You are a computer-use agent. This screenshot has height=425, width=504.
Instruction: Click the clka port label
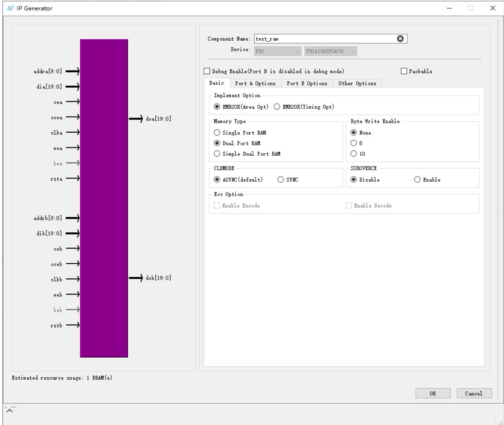[x=57, y=133]
